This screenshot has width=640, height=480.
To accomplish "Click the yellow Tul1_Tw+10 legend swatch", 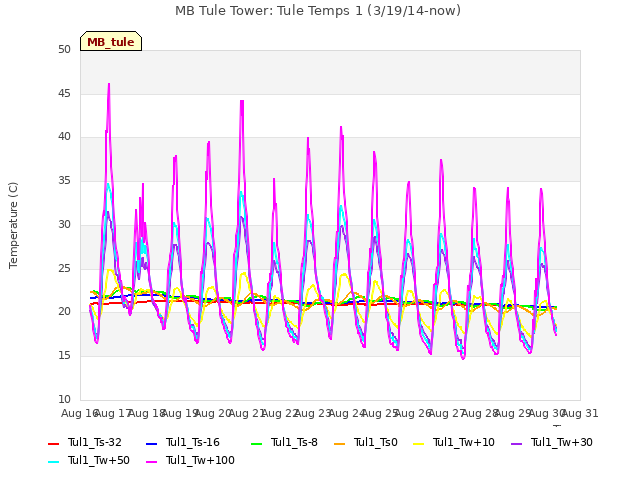I will [418, 444].
